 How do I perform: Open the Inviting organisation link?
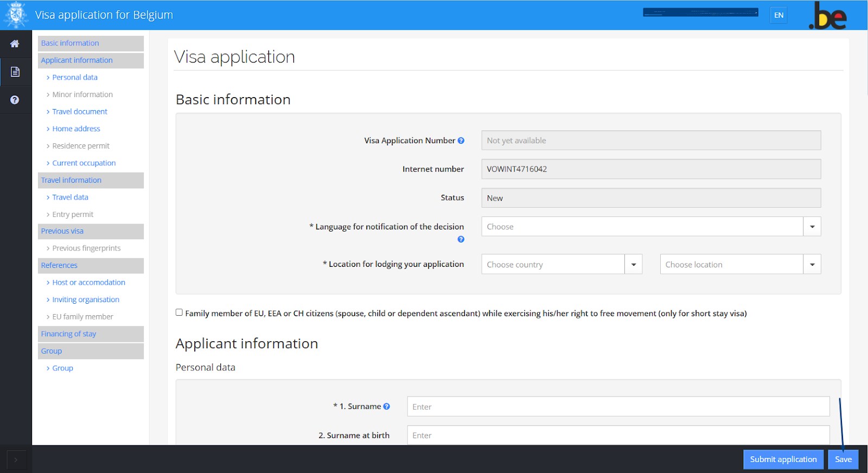click(86, 300)
